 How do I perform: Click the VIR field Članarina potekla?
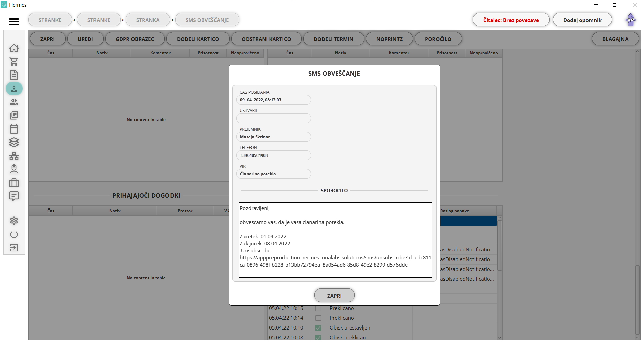tap(274, 174)
